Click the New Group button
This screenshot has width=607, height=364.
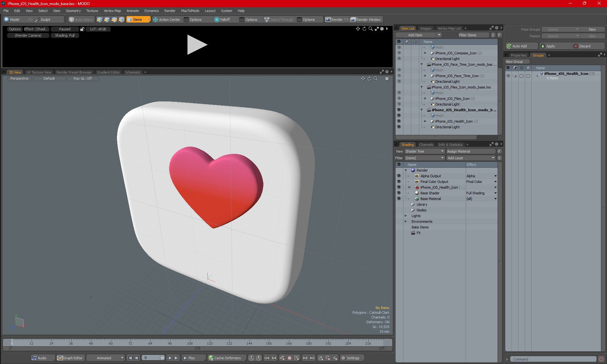pos(517,62)
